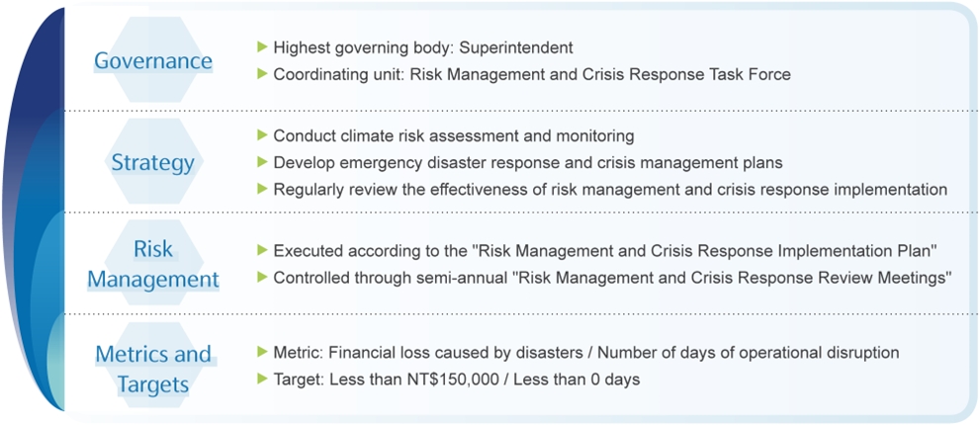Click arrow bullet beside Target line

262,379
